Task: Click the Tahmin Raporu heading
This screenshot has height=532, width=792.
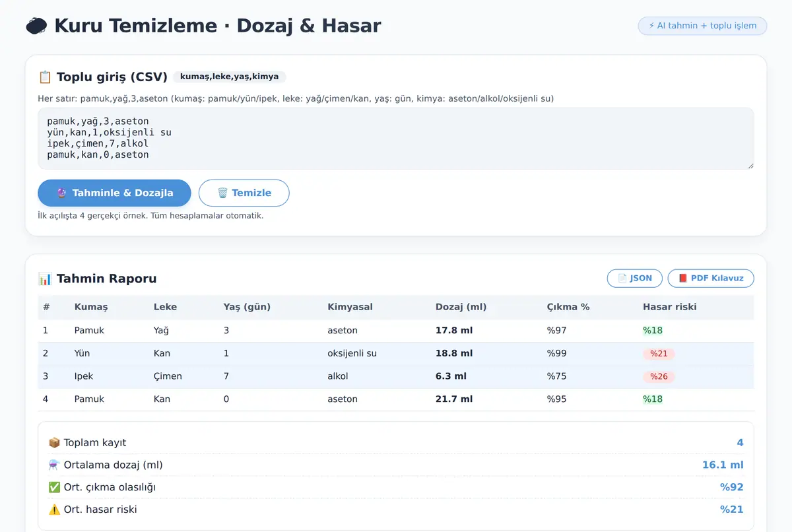Action: point(107,279)
